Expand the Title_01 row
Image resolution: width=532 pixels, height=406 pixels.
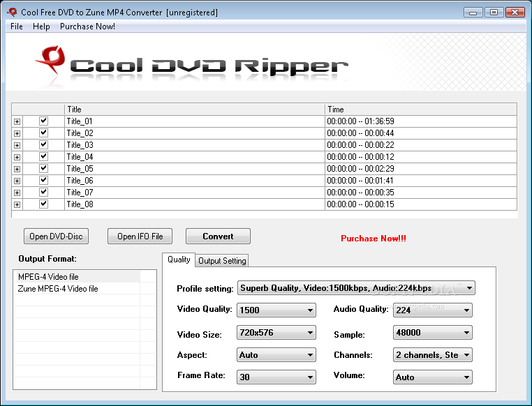pos(17,121)
